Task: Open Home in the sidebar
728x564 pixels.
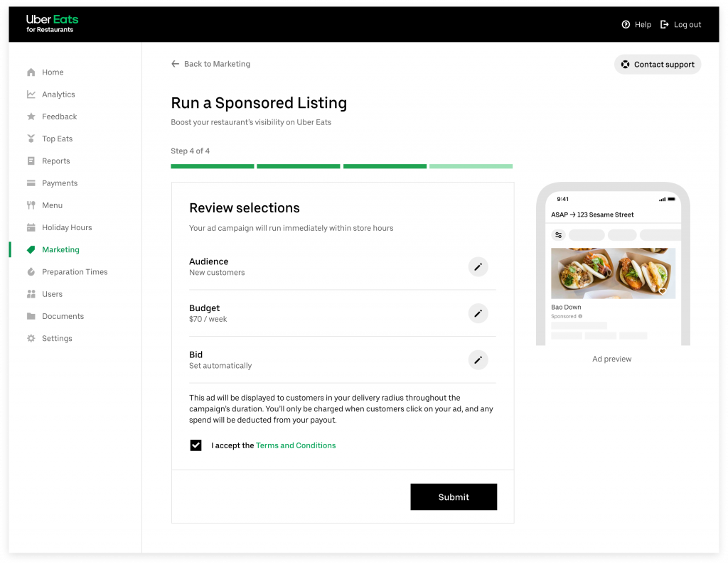Action: pos(53,72)
